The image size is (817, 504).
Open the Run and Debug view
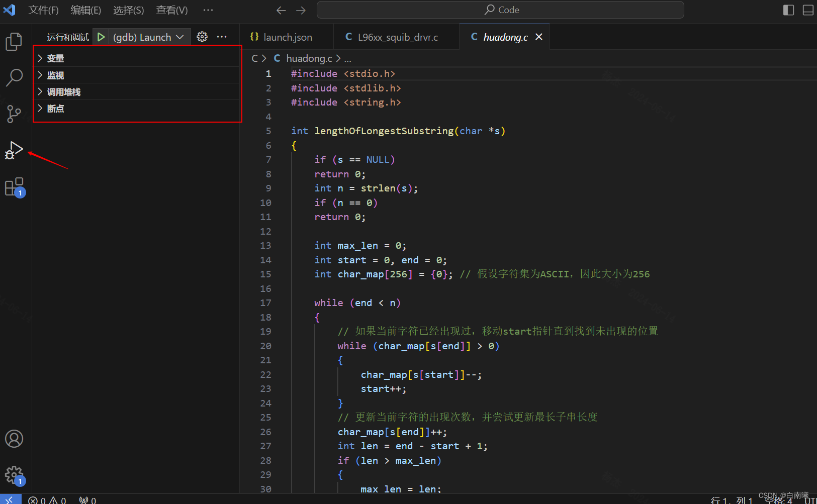pyautogui.click(x=14, y=150)
